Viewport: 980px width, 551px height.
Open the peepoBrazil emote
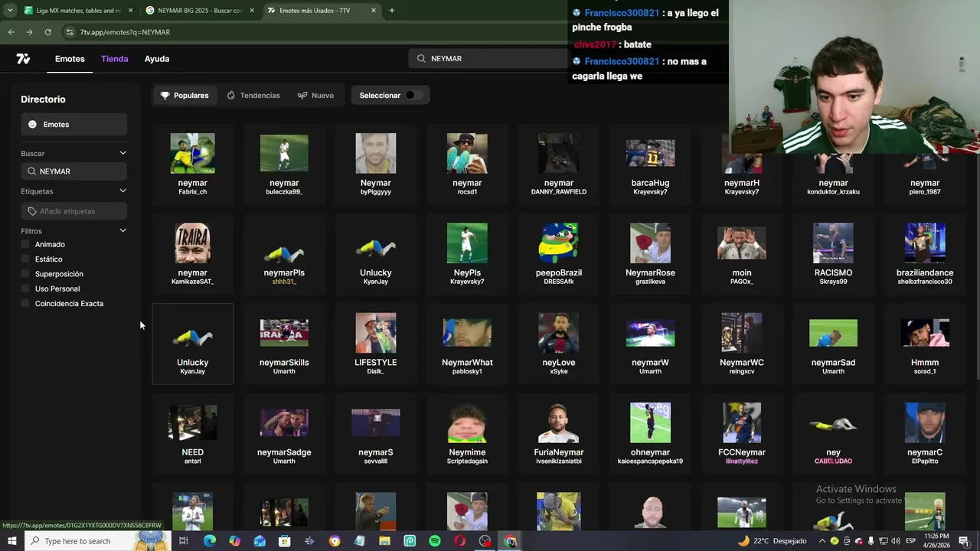[559, 253]
